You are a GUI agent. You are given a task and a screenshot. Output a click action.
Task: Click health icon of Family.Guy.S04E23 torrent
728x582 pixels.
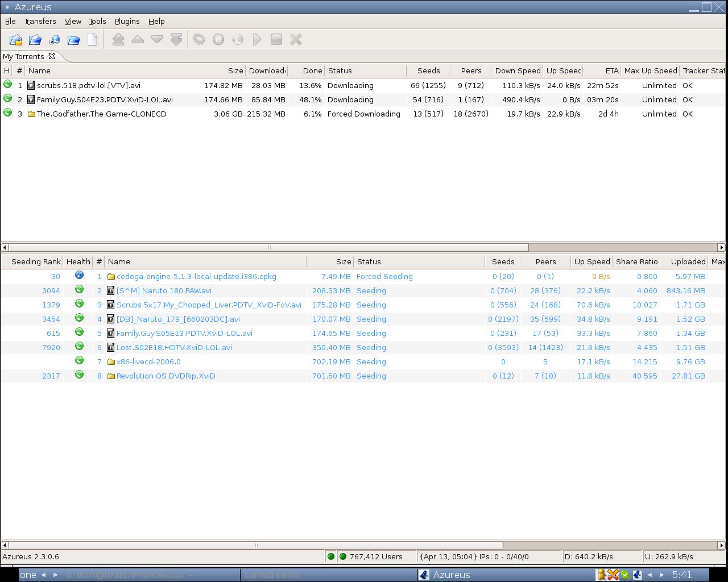click(7, 98)
